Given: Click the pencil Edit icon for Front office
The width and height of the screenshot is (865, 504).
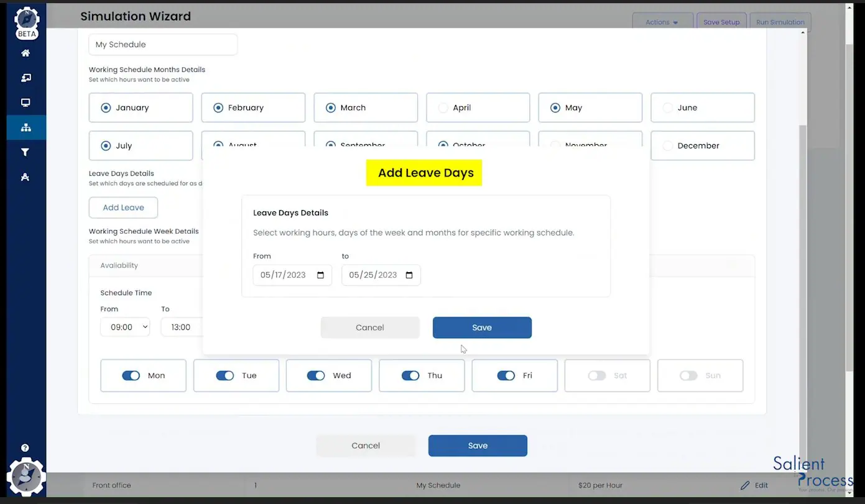Looking at the screenshot, I should [744, 485].
